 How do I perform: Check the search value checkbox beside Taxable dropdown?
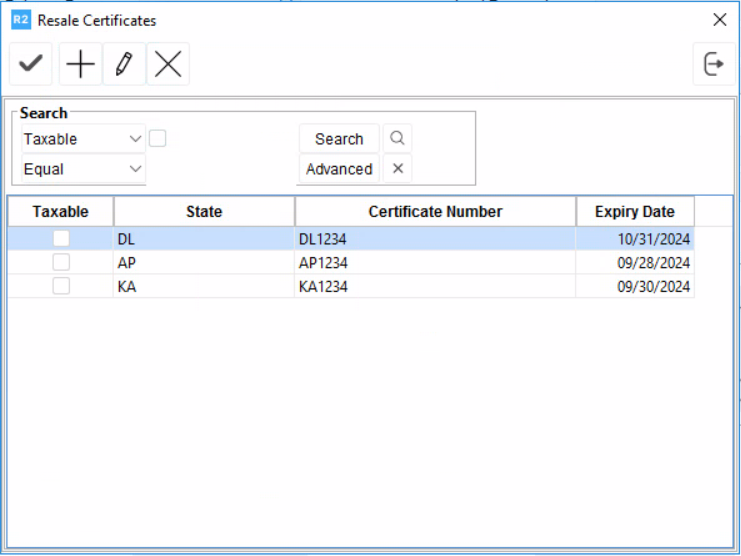(157, 139)
